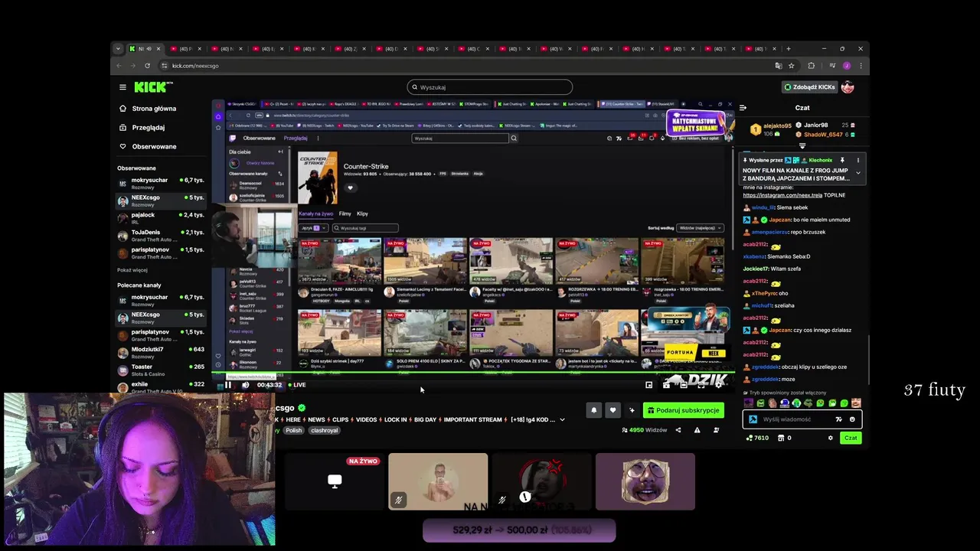Collapse the chat panel arrow
The image size is (980, 551).
tap(743, 108)
